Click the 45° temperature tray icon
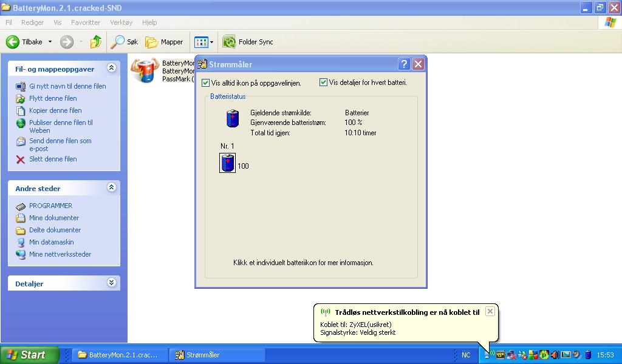Image resolution: width=622 pixels, height=364 pixels. point(501,355)
